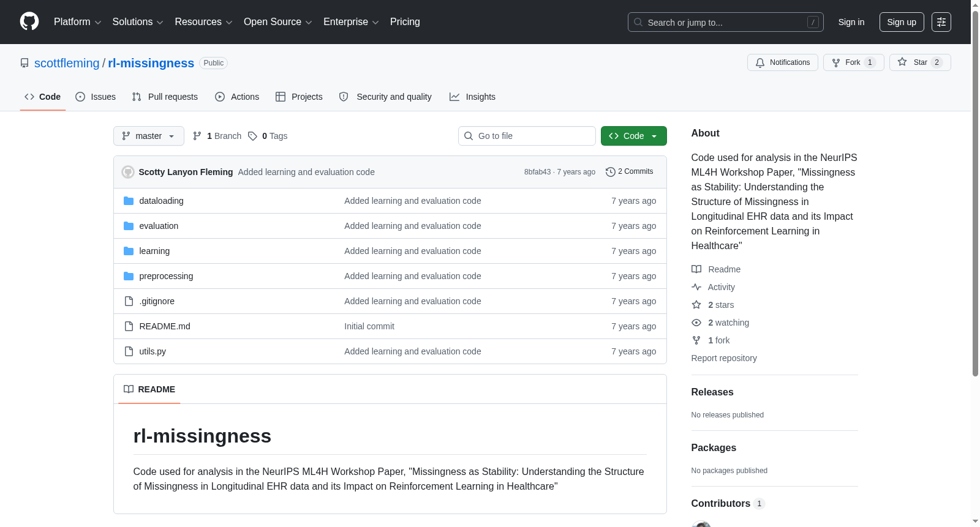Click the Notifications bell icon

pyautogui.click(x=760, y=62)
